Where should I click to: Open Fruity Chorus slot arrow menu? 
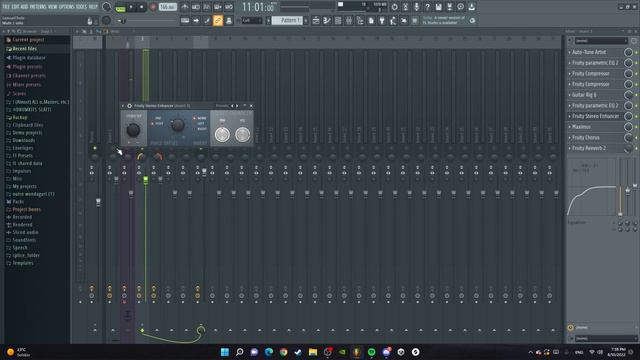570,138
